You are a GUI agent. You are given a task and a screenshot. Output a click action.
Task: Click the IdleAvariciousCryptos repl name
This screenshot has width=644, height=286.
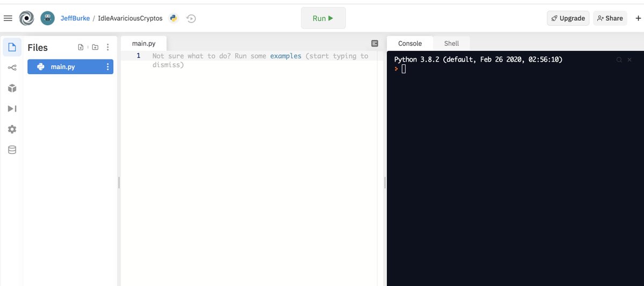tap(130, 18)
